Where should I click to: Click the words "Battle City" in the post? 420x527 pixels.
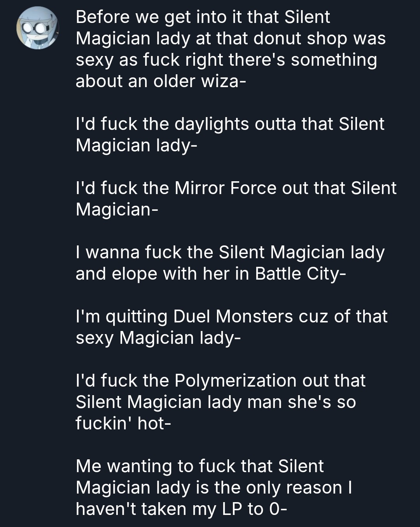(x=297, y=273)
